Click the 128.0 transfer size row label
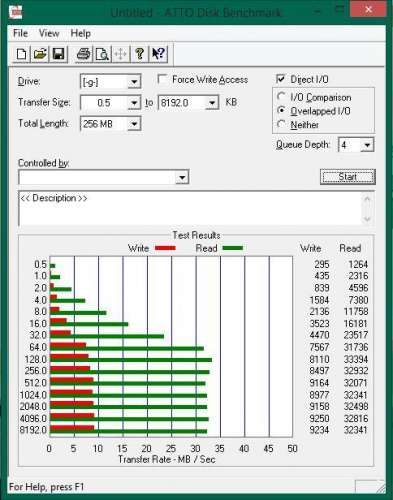This screenshot has width=393, height=500. (36, 359)
